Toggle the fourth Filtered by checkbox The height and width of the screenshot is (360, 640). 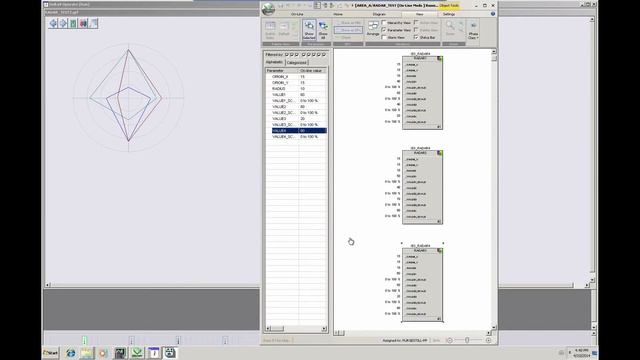click(304, 54)
